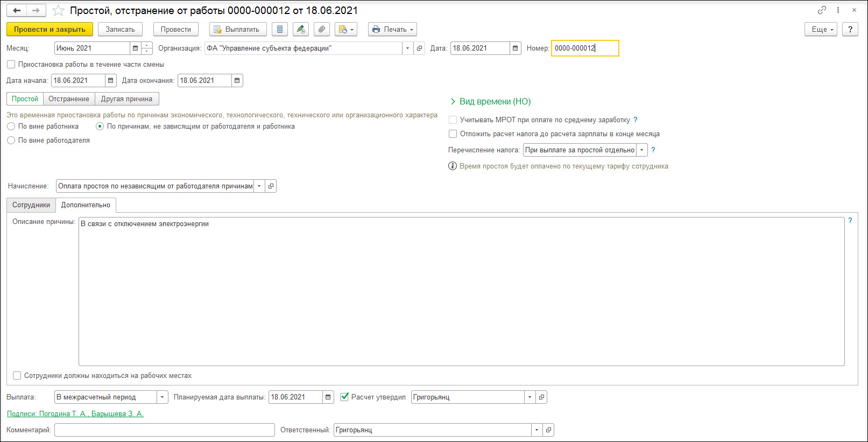Viewport: 868px width, 442px height.
Task: Open the Дополнительно tab
Action: tap(86, 205)
